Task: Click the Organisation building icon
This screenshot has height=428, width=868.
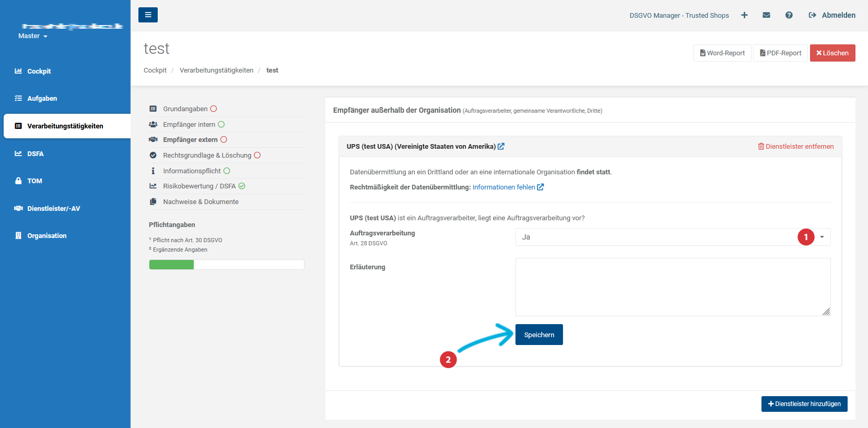Action: coord(18,235)
